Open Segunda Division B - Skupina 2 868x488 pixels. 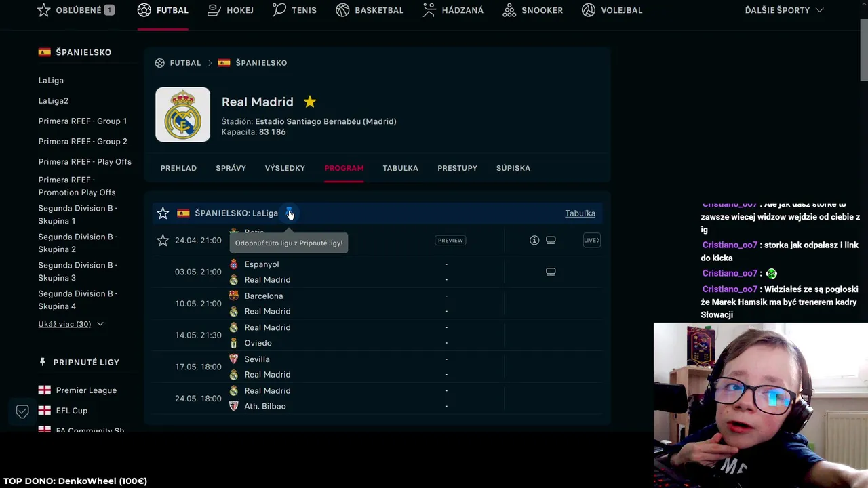[78, 243]
